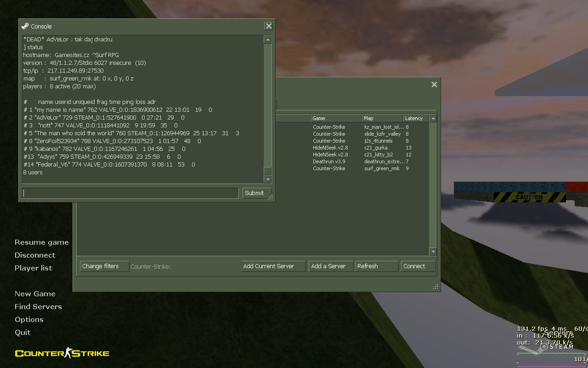Click the Console scrollbar thumb
This screenshot has height=368, width=588.
267,171
